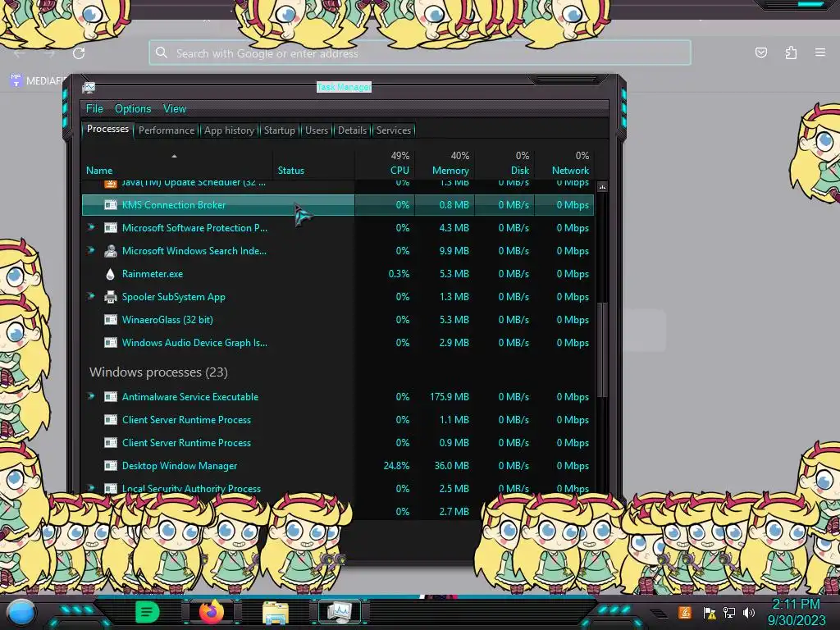Click the Task Manager taskbar button

pyautogui.click(x=340, y=612)
